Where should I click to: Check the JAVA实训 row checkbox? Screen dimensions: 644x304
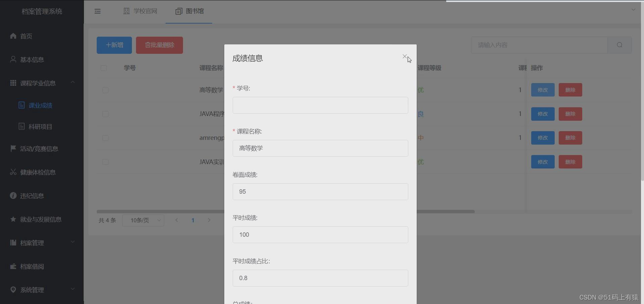coord(105,162)
